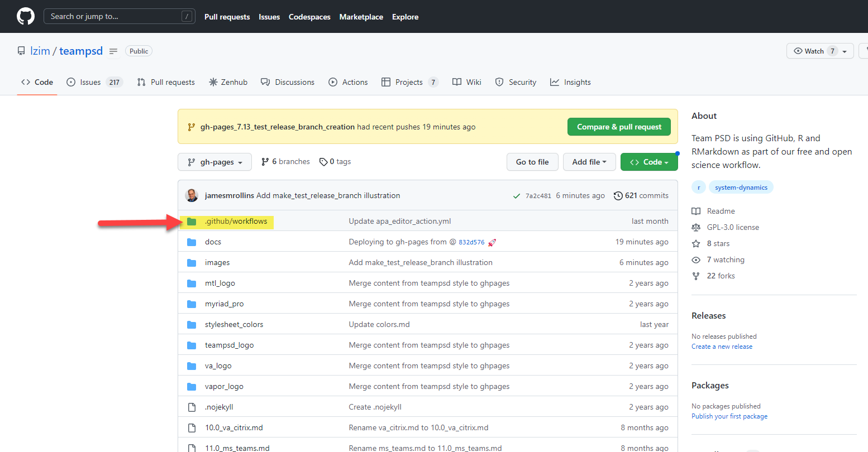Image resolution: width=868 pixels, height=452 pixels.
Task: Click the teampsd_logo folder icon
Action: point(192,345)
